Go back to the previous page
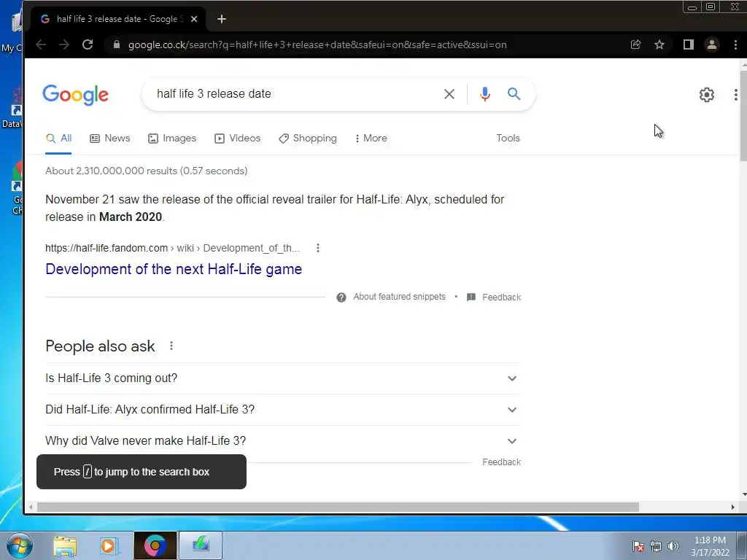 click(x=41, y=44)
